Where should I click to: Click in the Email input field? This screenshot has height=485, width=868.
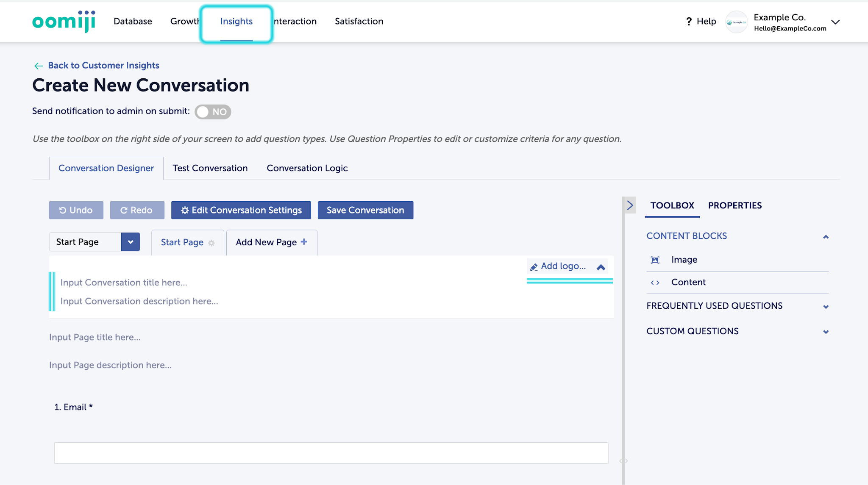331,453
